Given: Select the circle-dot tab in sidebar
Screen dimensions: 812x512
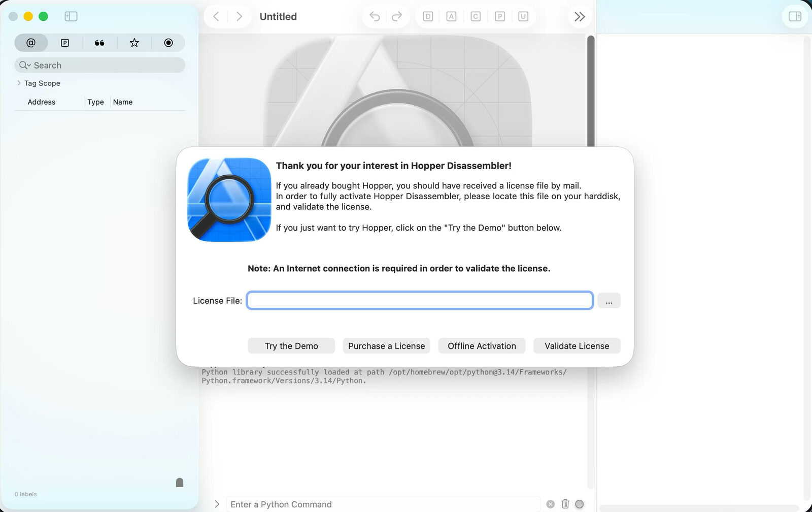Looking at the screenshot, I should tap(168, 43).
